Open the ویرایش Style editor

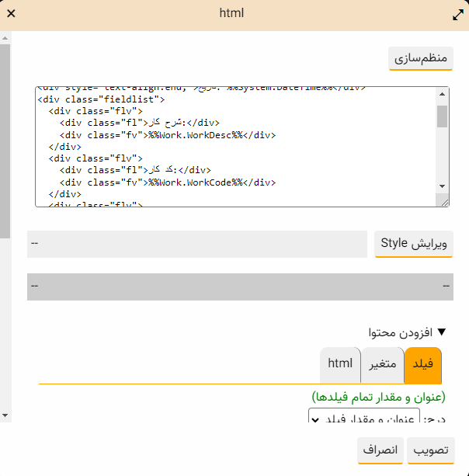tap(414, 244)
